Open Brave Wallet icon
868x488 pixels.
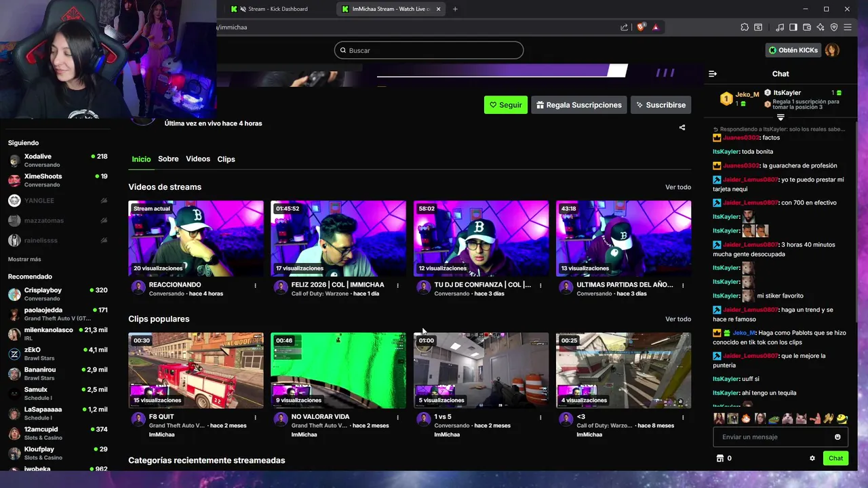[x=807, y=27]
